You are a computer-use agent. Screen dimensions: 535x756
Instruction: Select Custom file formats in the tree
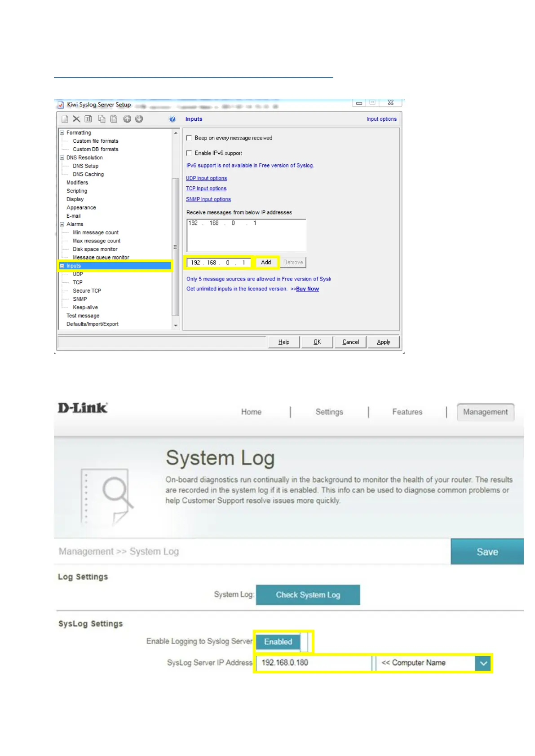coord(96,141)
